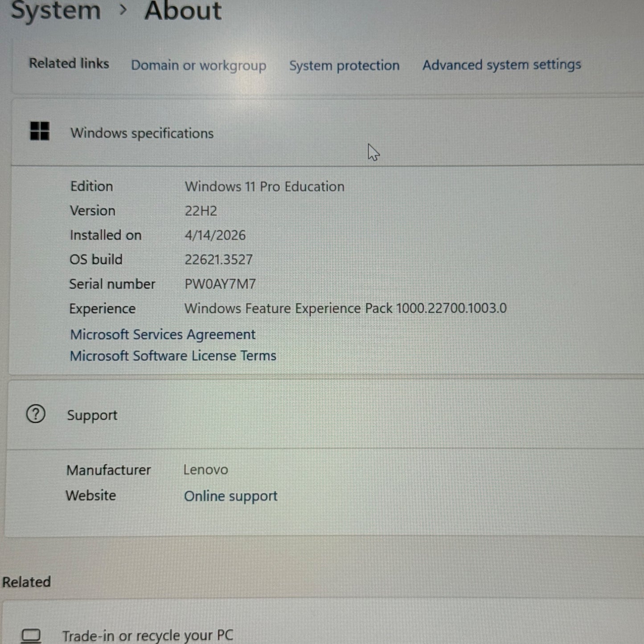
Task: Click the Experience label
Action: 102,309
